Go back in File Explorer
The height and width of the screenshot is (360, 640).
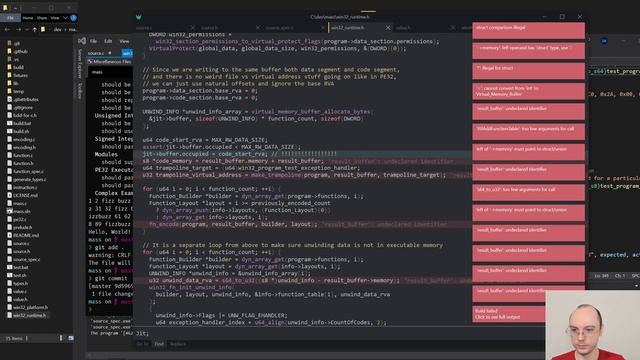[7, 29]
